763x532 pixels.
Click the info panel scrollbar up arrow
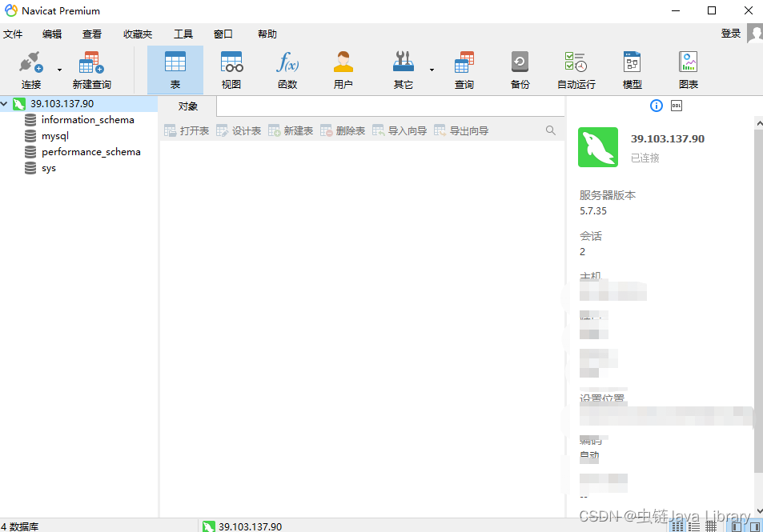[x=759, y=123]
